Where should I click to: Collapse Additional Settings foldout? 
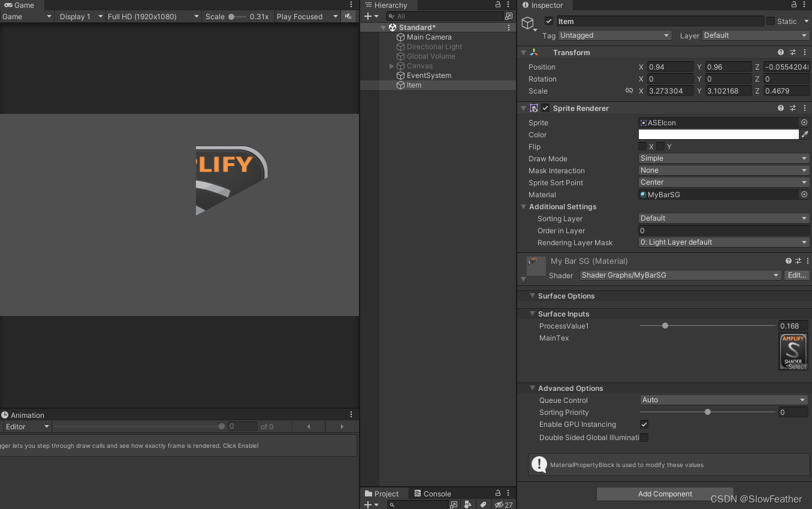[524, 207]
